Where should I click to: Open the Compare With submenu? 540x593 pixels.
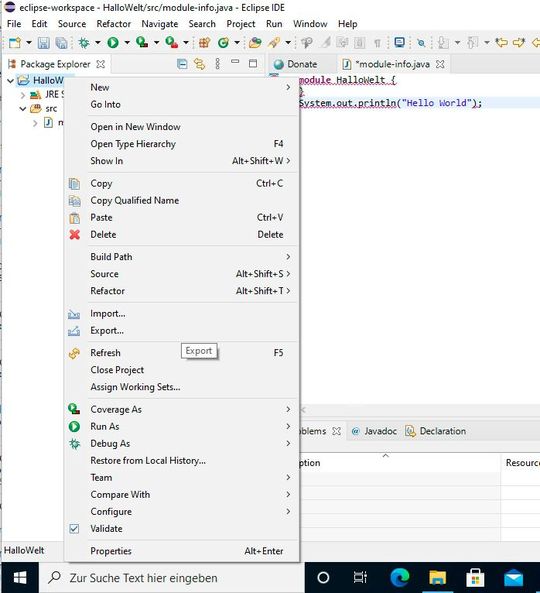click(182, 495)
